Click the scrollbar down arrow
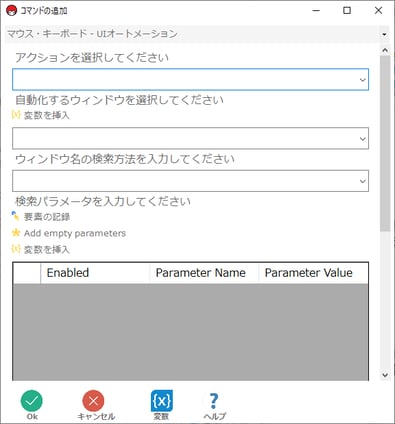The height and width of the screenshot is (424, 395). (385, 375)
